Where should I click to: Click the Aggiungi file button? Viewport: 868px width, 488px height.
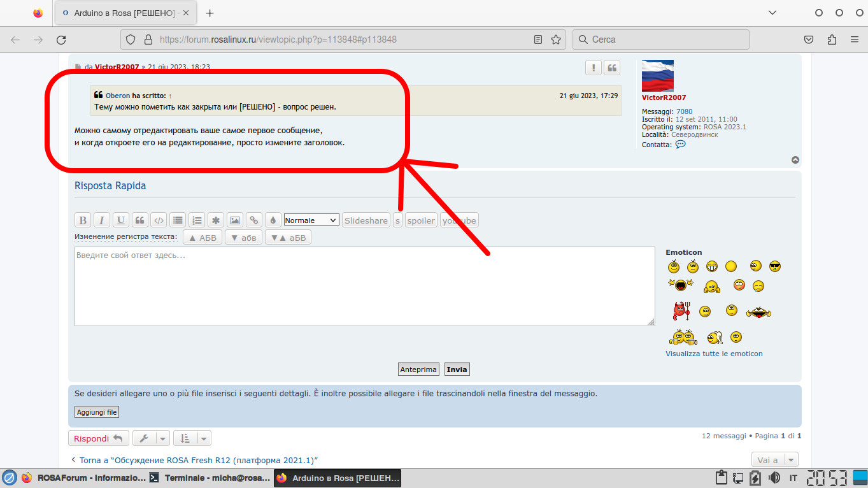(97, 412)
